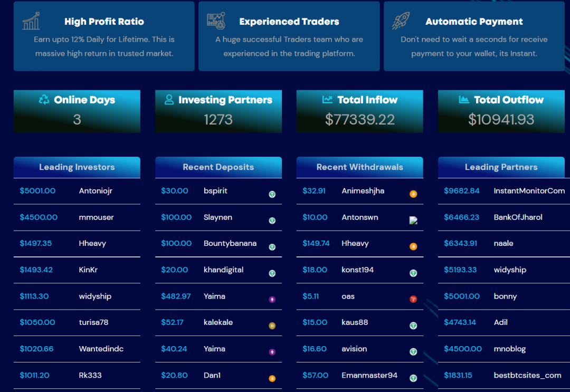
Task: Click the line chart icon beside Total Inflow
Action: pyautogui.click(x=328, y=100)
